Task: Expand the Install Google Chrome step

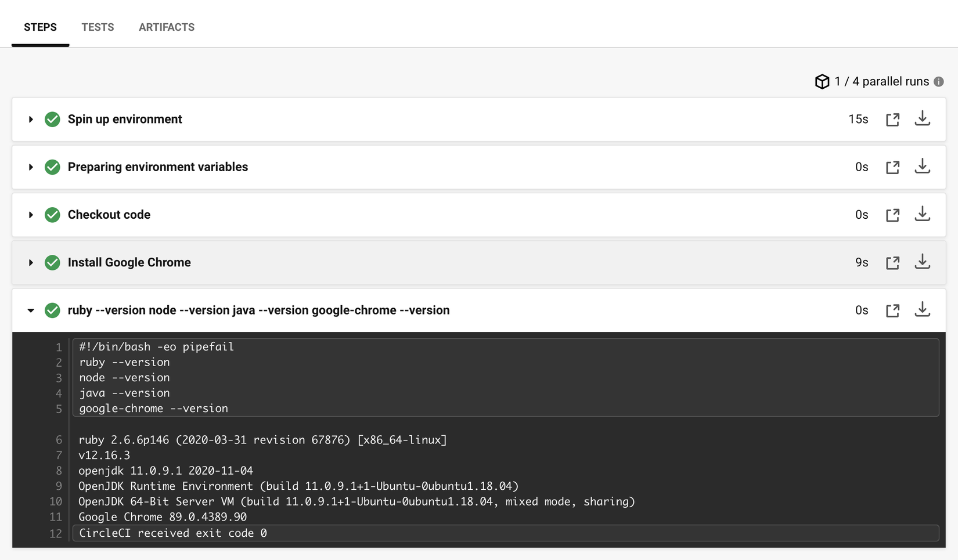Action: click(x=31, y=263)
